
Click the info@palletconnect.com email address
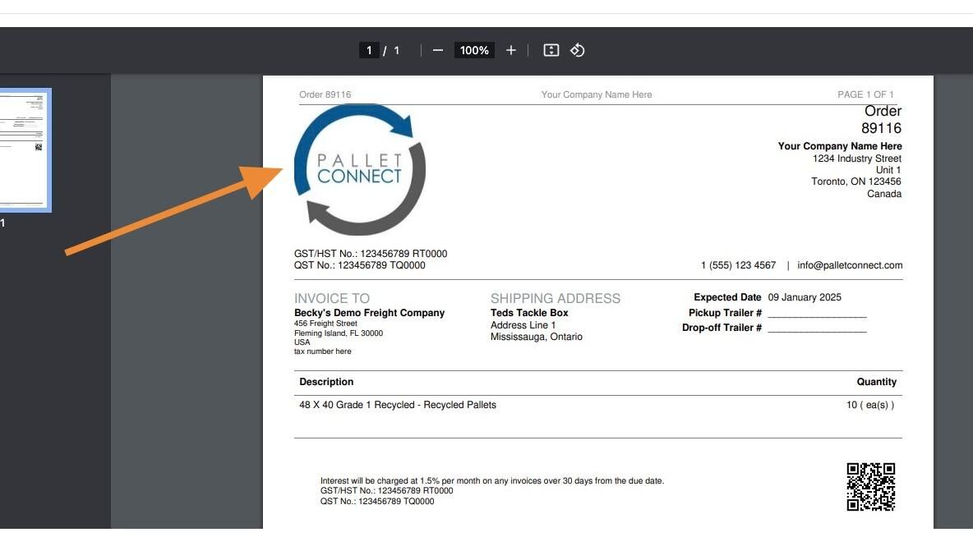[x=850, y=265]
